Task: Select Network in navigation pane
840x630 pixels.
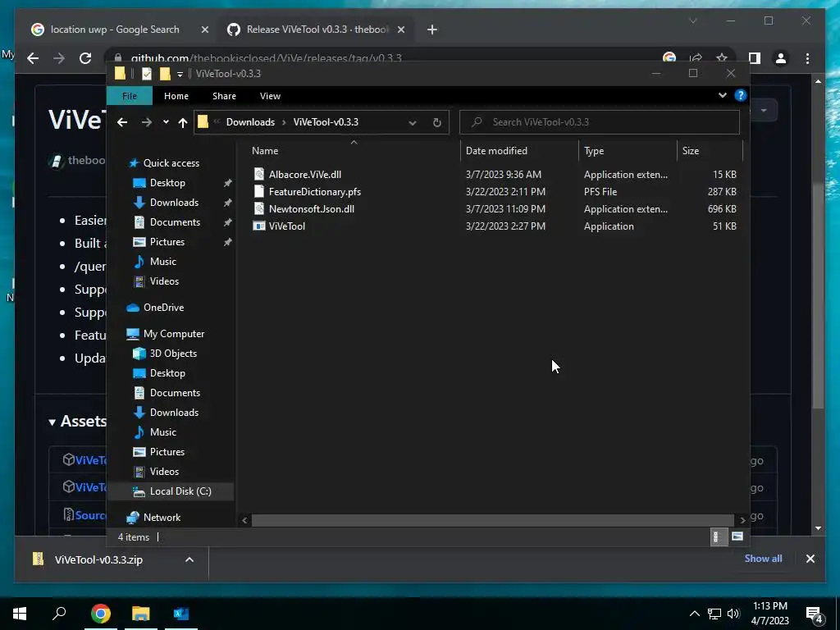Action: pyautogui.click(x=162, y=518)
